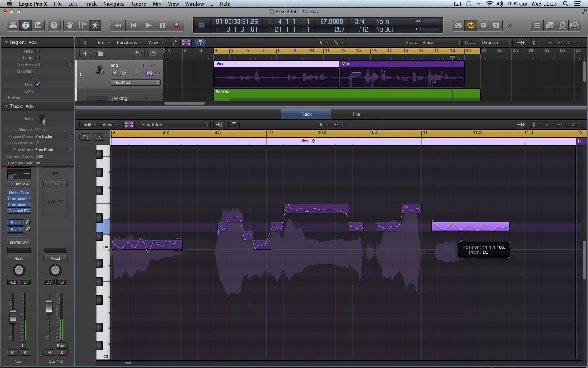This screenshot has height=368, width=588.
Task: Open the Navigate menu
Action: [113, 4]
